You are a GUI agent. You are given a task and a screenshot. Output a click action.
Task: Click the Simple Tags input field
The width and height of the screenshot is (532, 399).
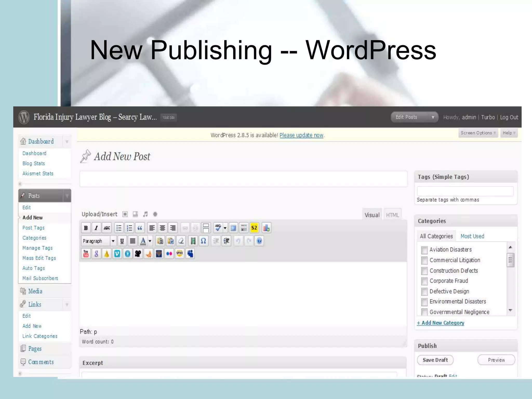(x=465, y=191)
